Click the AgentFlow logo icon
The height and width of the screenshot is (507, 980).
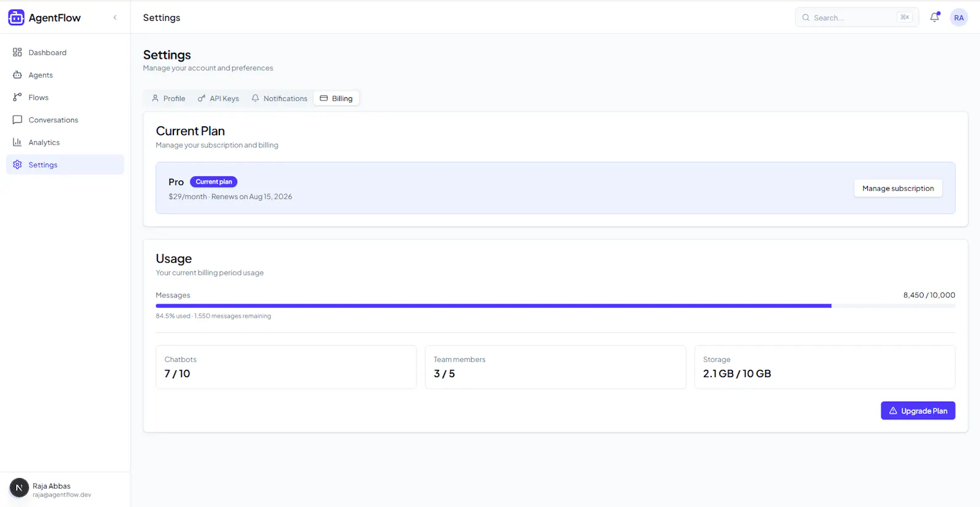(17, 18)
